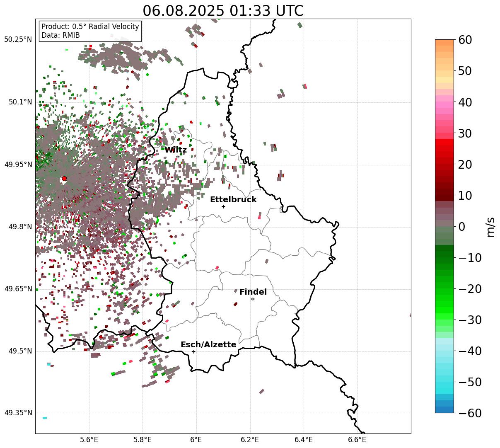The image size is (500, 448).
Task: Click the 49.95°N latitude label
Action: (x=18, y=165)
